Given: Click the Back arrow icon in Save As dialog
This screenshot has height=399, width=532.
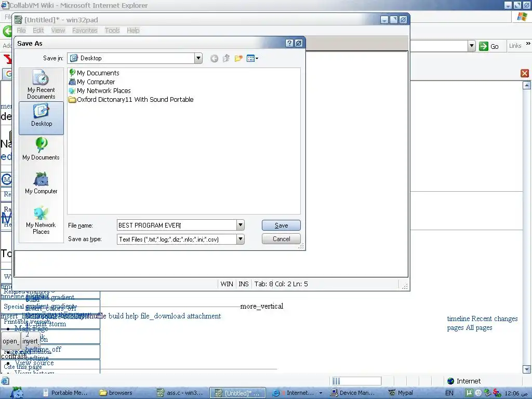Looking at the screenshot, I should (x=214, y=58).
